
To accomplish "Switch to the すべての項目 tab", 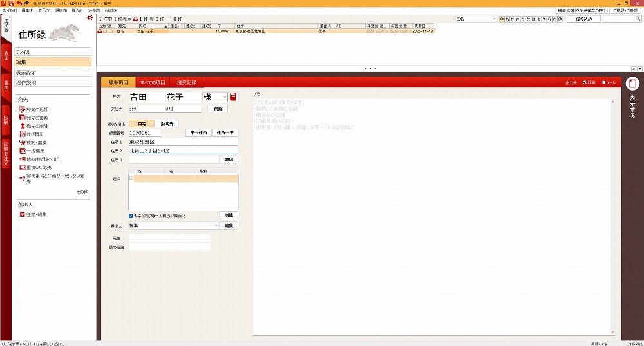I will (153, 82).
